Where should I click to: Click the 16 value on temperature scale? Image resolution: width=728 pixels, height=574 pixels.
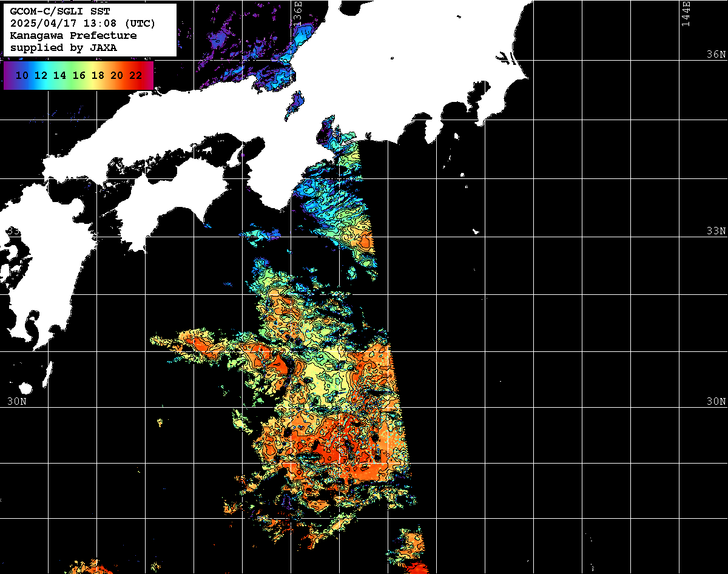pyautogui.click(x=79, y=75)
